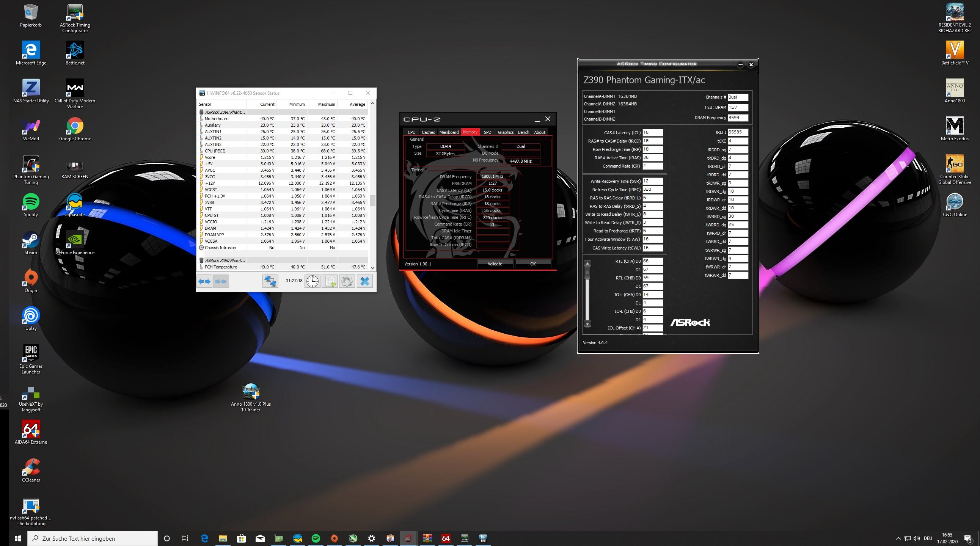Click OK button in CPU-Z
Image resolution: width=980 pixels, height=546 pixels.
coord(532,264)
